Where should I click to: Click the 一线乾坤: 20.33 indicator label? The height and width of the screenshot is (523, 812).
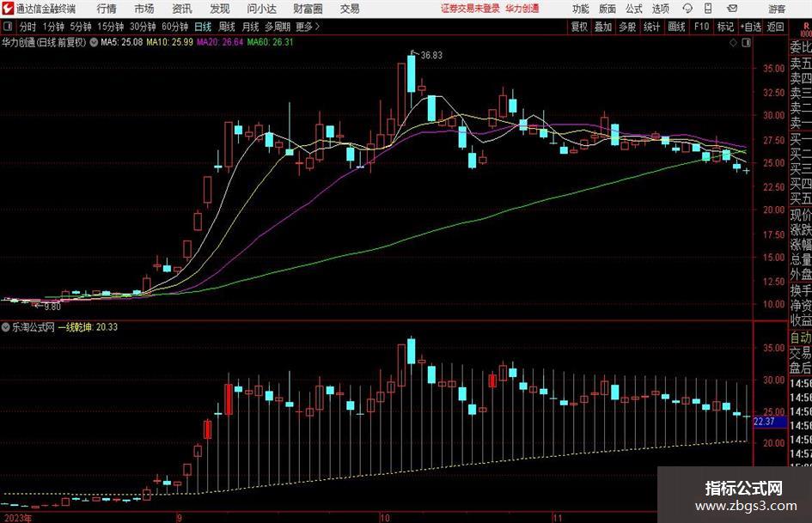click(88, 327)
